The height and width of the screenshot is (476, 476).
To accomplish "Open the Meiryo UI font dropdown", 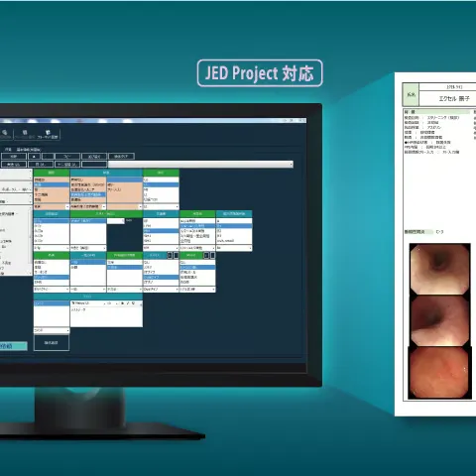I will [x=89, y=303].
